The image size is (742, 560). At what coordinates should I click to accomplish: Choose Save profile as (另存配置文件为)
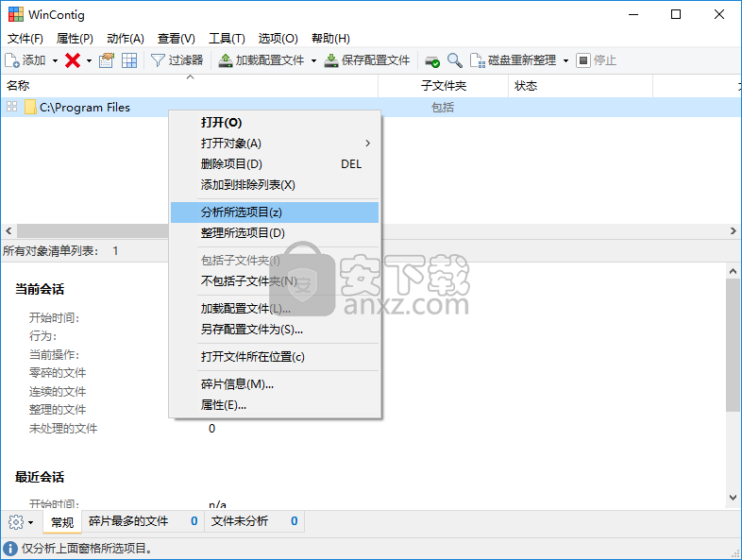275,330
